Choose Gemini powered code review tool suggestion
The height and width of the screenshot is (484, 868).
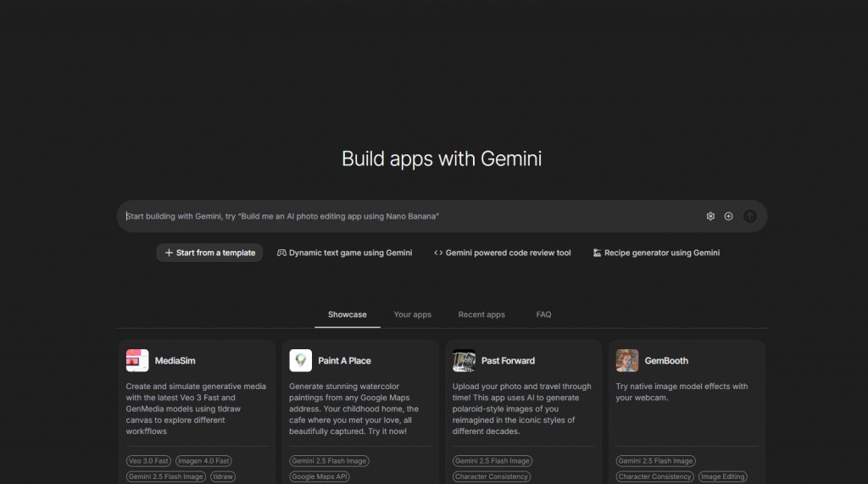click(502, 253)
